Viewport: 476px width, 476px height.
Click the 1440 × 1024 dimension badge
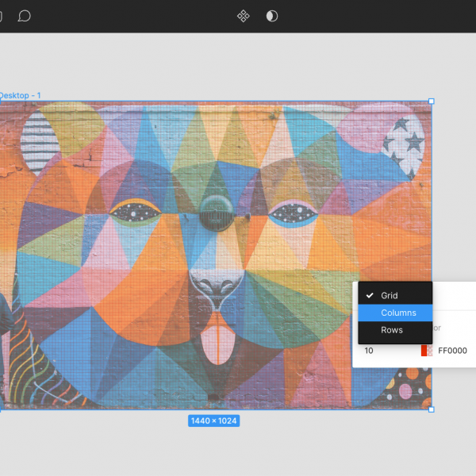(x=213, y=420)
